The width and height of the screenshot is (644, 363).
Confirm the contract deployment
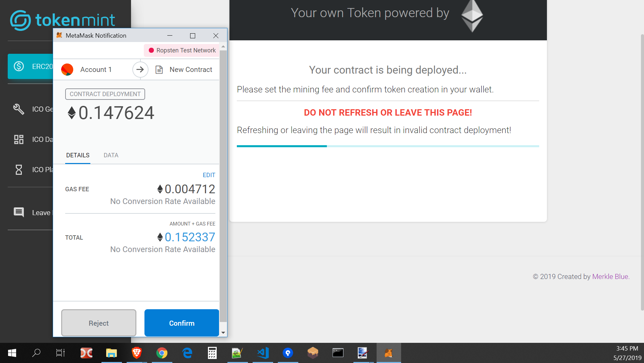point(181,323)
